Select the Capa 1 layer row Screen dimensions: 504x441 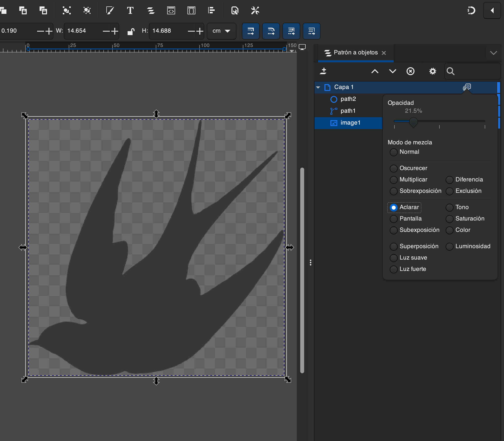coord(406,87)
